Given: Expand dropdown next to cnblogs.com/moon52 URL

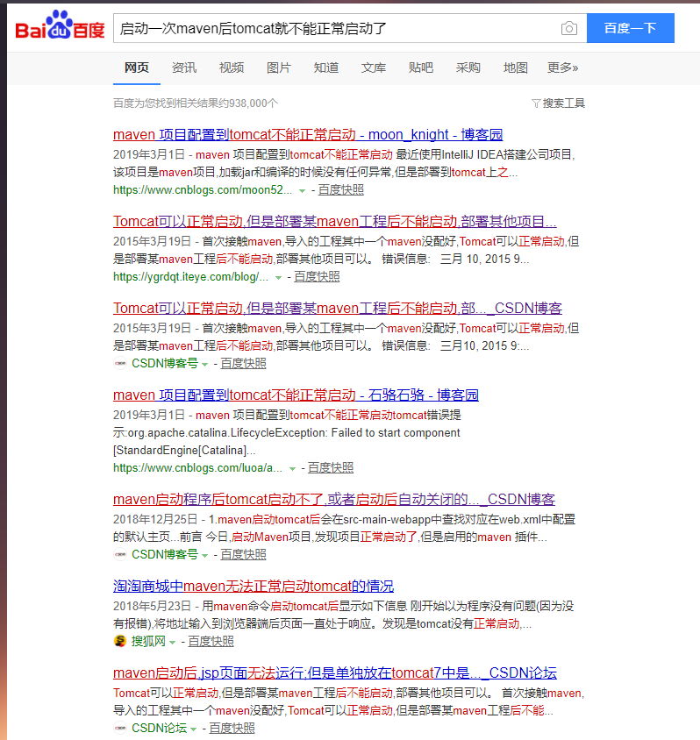Looking at the screenshot, I should (x=302, y=191).
